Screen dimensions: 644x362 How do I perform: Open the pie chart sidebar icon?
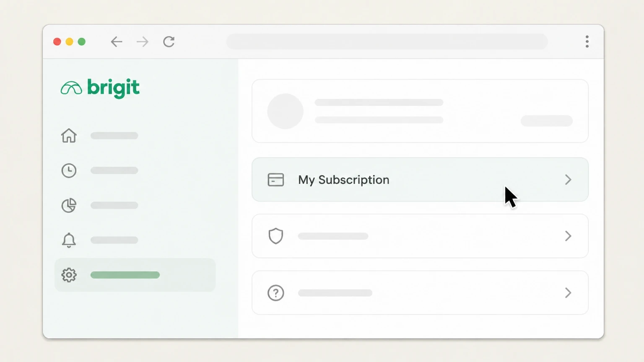(x=69, y=205)
